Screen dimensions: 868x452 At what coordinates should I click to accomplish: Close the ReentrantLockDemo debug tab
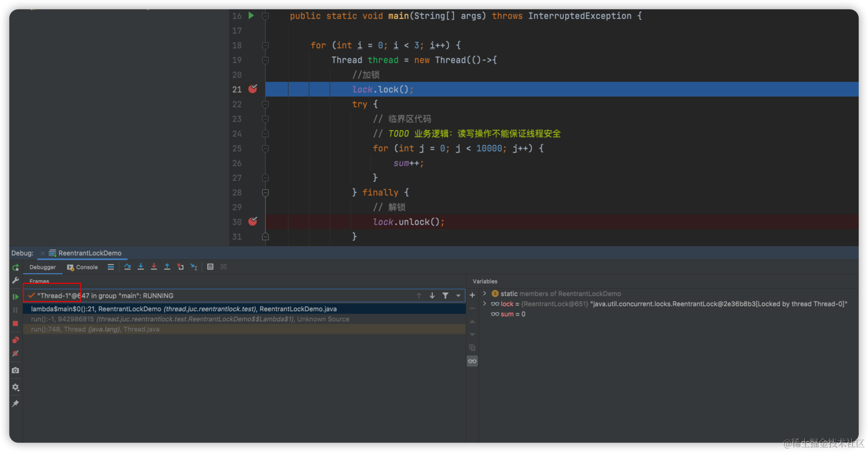43,253
